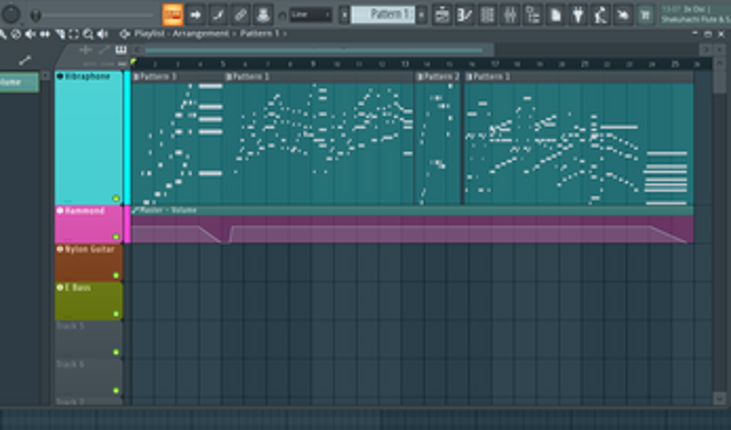Open the Pattern 1 selector in top toolbar
Image resolution: width=731 pixels, height=430 pixels.
pyautogui.click(x=383, y=14)
